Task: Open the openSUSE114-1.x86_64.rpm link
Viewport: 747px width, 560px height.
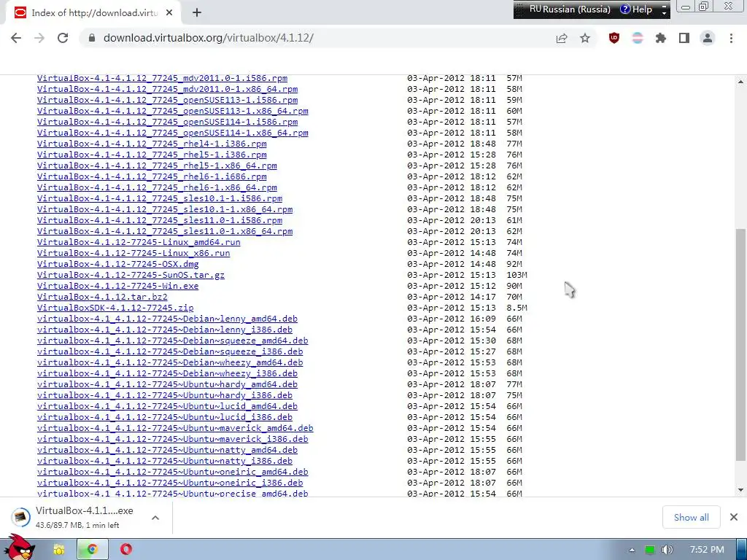Action: pyautogui.click(x=172, y=133)
